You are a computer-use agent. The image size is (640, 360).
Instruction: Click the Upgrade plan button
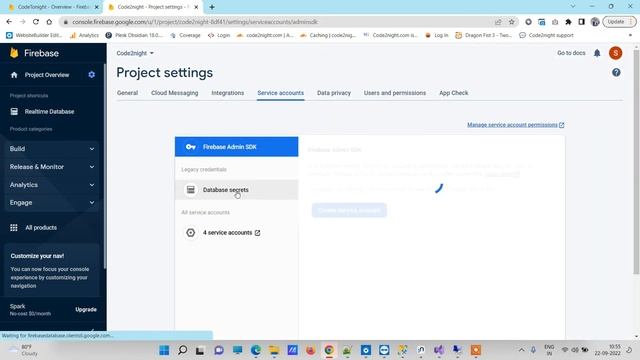(x=86, y=309)
